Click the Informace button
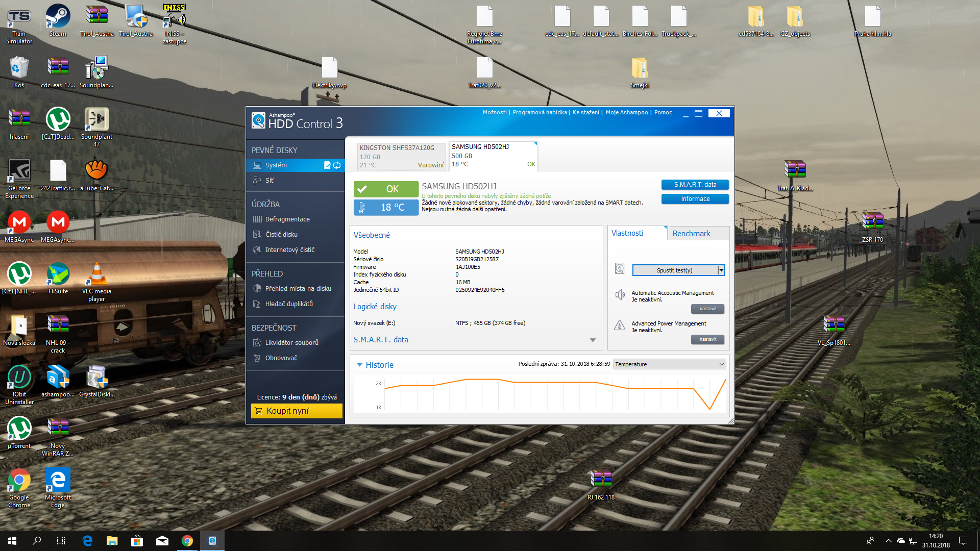The height and width of the screenshot is (551, 980). tap(695, 199)
